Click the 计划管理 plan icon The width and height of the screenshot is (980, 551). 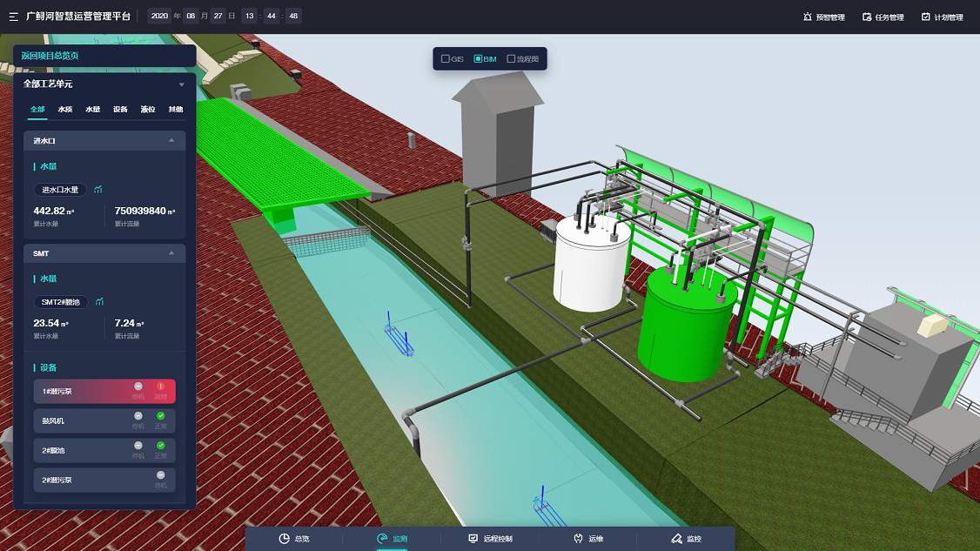tap(926, 17)
